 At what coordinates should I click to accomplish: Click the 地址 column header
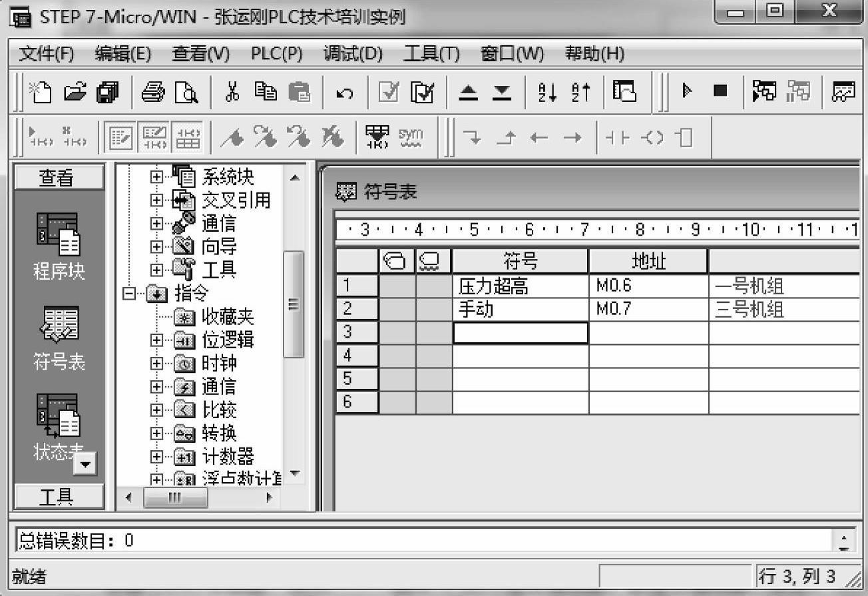click(648, 261)
